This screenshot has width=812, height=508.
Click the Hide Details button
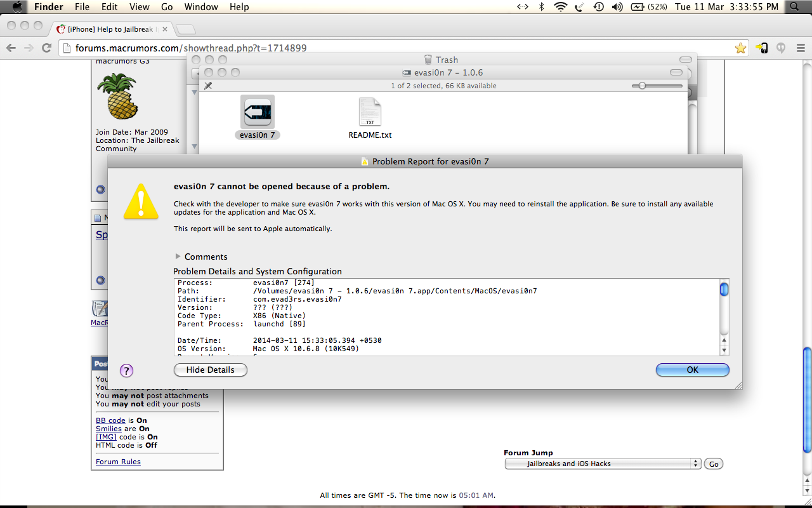[x=211, y=370]
